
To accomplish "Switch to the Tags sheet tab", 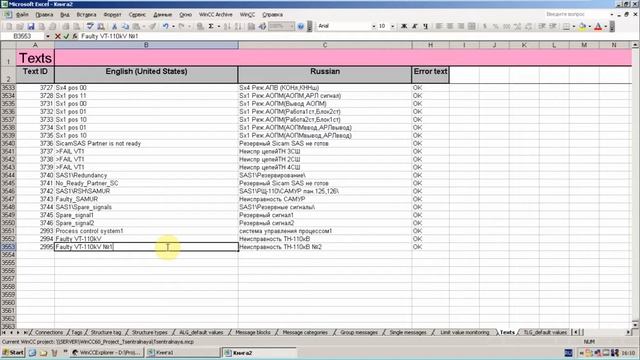I will point(77,332).
